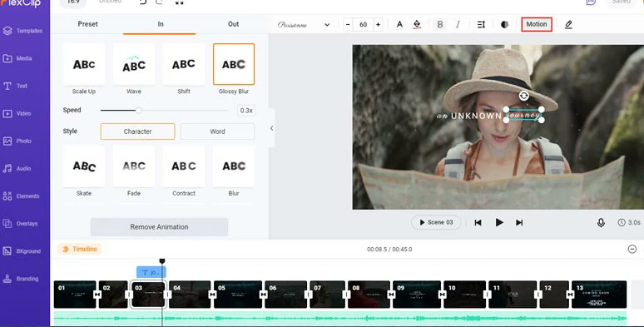The image size is (644, 327).
Task: Select scene 09 thumbnail in the timeline
Action: pyautogui.click(x=417, y=295)
